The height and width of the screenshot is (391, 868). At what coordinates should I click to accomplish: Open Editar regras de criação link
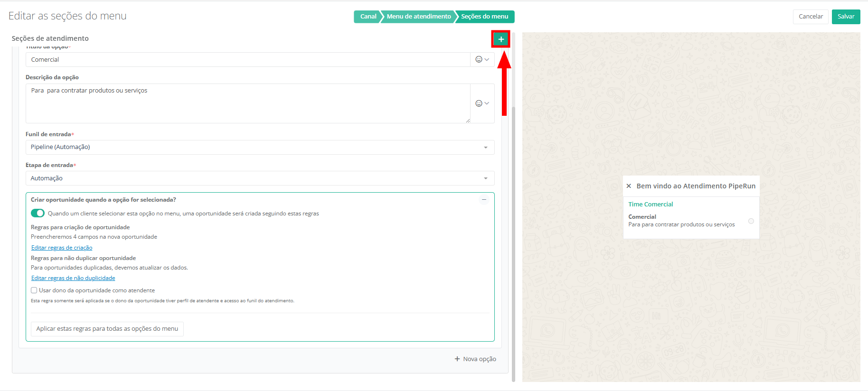(x=62, y=248)
